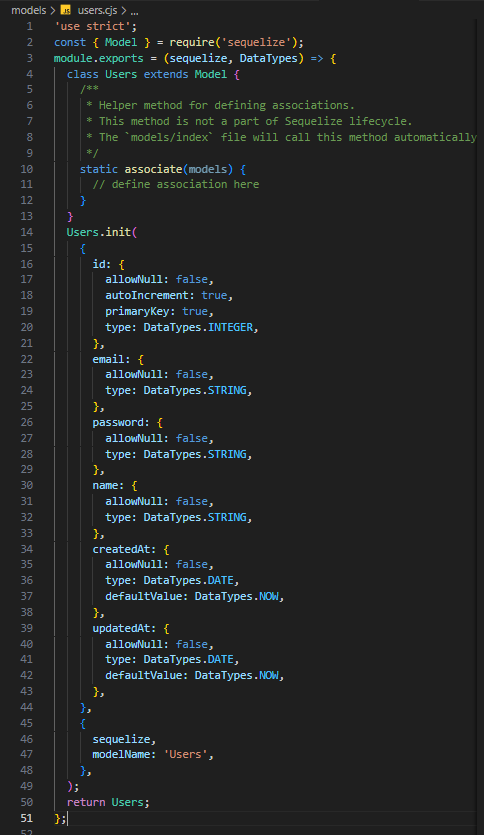Image resolution: width=484 pixels, height=835 pixels.
Task: Click DataTypes.INTEGER type value
Action: [198, 327]
